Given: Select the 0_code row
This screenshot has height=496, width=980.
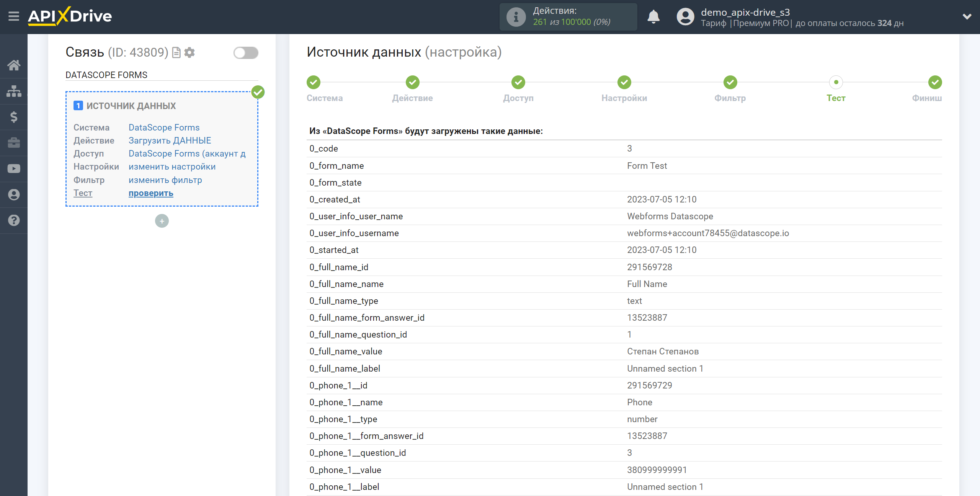Looking at the screenshot, I should (624, 148).
